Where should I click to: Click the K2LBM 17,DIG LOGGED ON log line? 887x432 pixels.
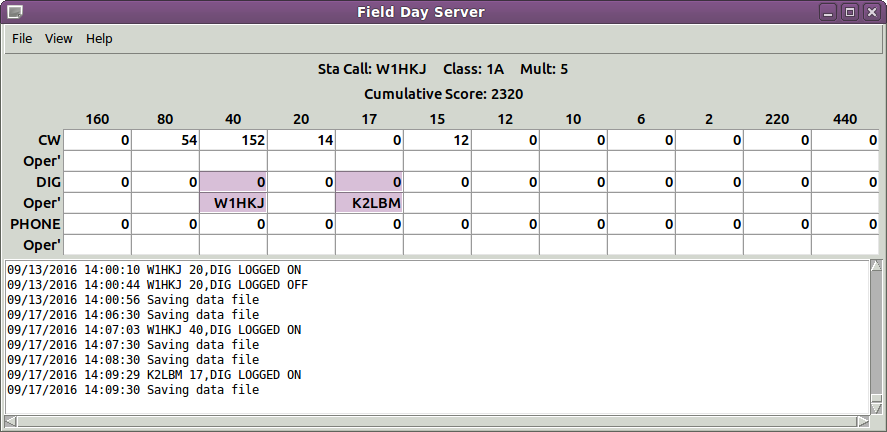[154, 375]
